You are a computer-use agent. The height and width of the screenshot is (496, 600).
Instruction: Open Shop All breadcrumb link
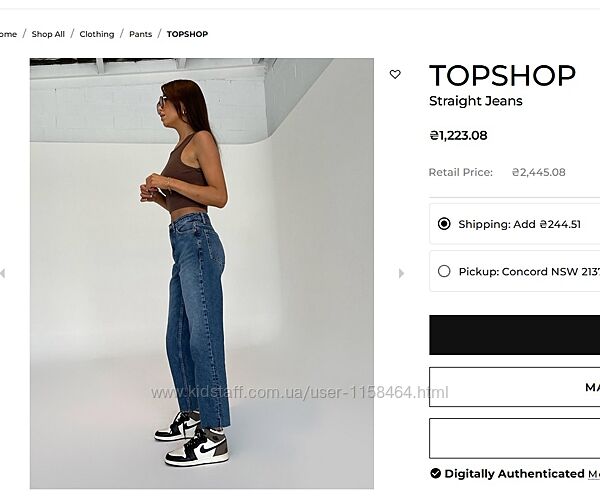(48, 34)
